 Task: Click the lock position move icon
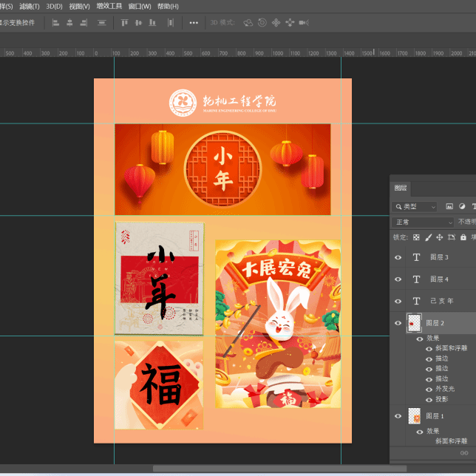coord(440,237)
